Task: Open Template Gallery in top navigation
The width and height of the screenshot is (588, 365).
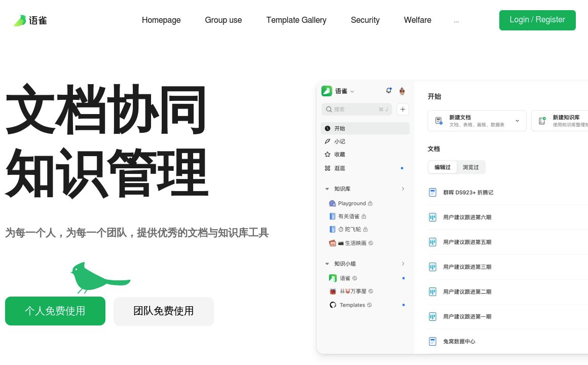Action: [x=296, y=20]
